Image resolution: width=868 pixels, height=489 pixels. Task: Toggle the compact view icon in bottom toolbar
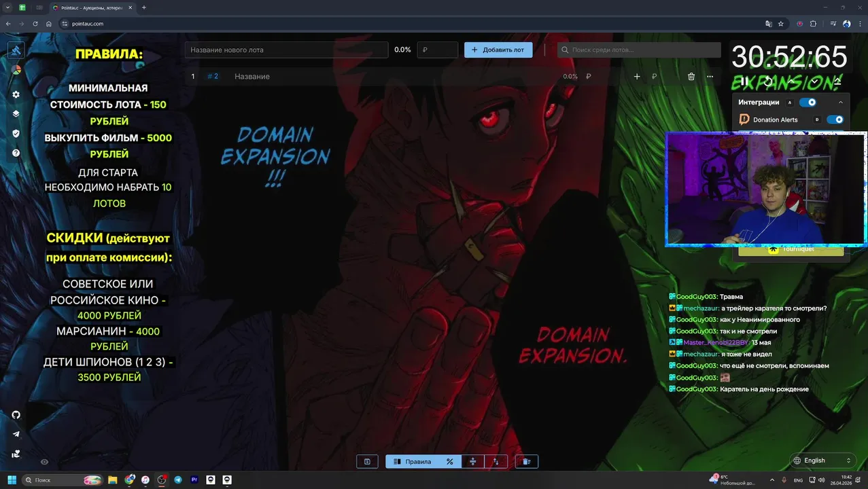[x=473, y=462]
